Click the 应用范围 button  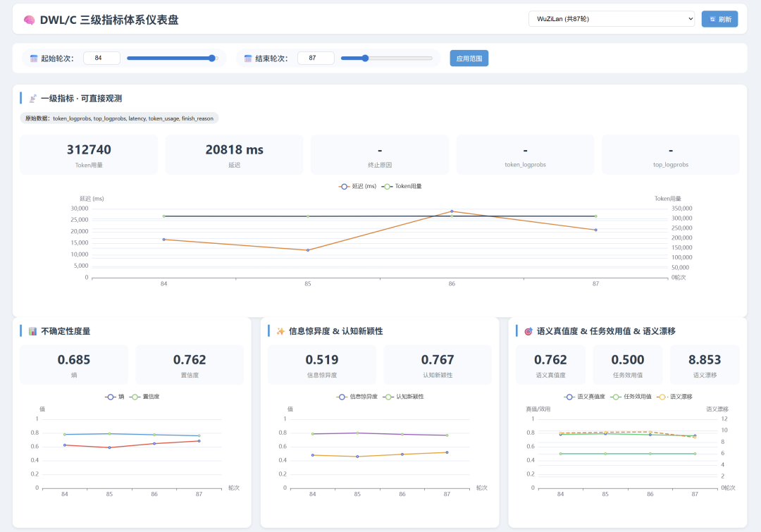(469, 58)
